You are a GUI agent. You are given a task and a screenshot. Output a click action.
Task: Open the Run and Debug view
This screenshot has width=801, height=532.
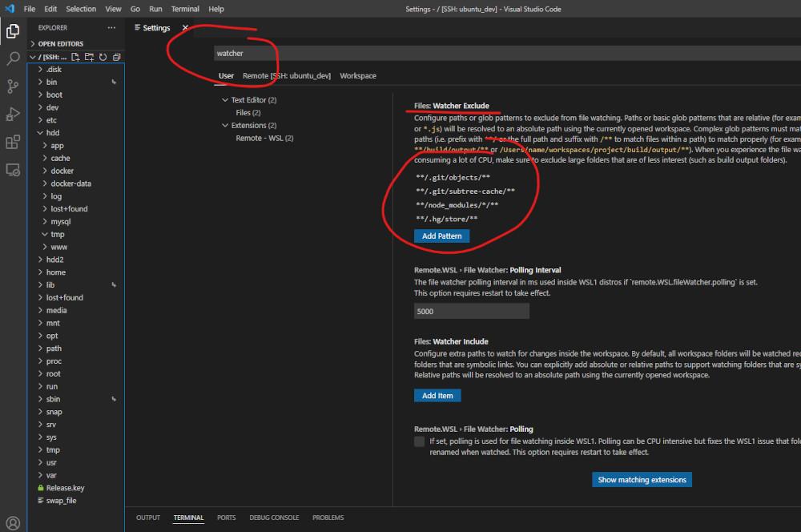pos(13,114)
